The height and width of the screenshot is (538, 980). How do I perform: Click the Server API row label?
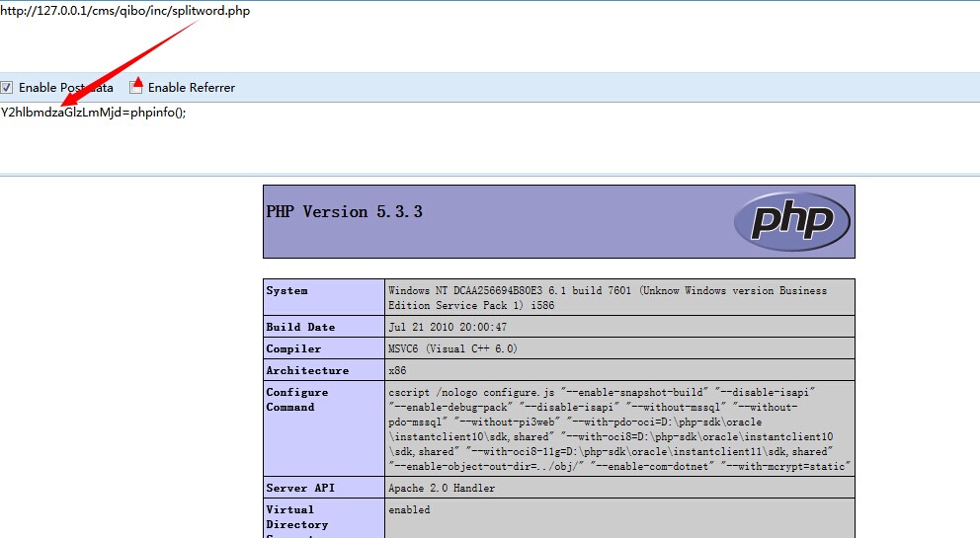click(x=300, y=488)
